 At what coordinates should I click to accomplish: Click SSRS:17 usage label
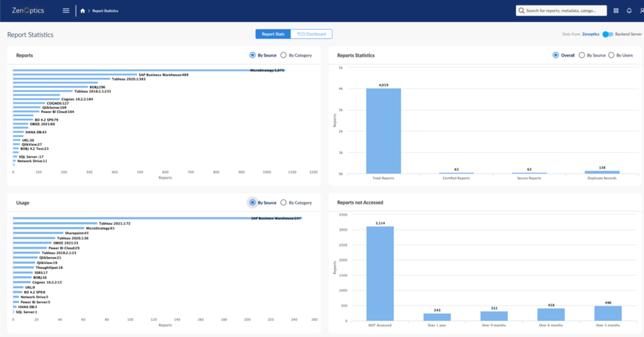[41, 273]
